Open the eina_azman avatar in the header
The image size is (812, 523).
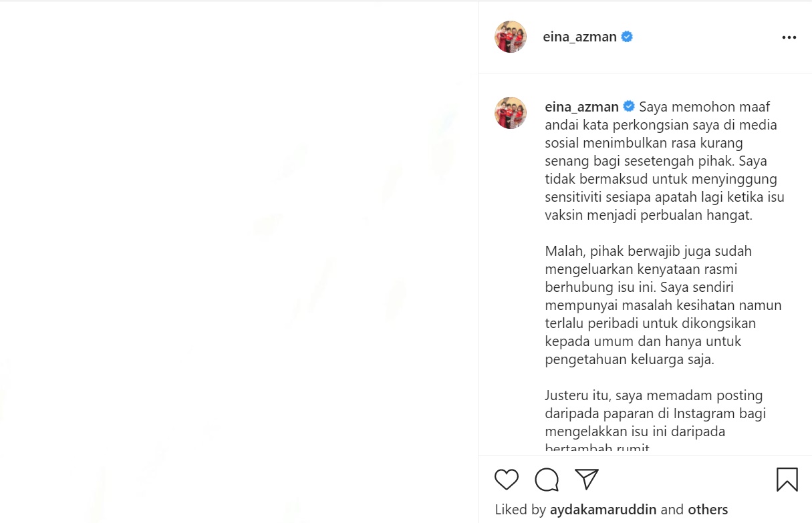coord(511,37)
